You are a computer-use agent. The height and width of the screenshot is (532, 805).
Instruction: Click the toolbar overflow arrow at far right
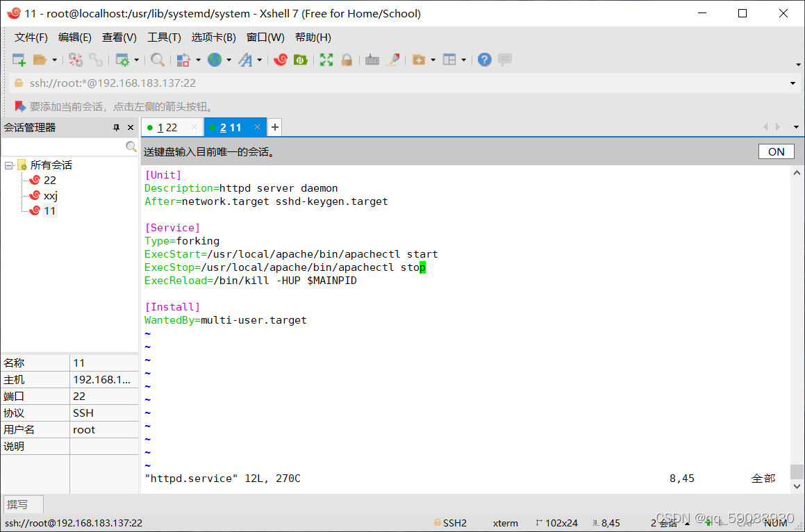(x=798, y=65)
